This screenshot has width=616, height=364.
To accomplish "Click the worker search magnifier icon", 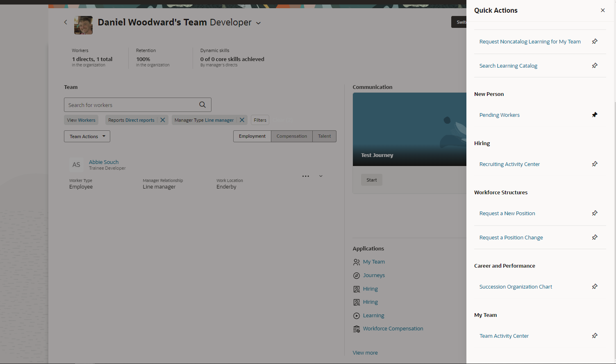I will 202,105.
